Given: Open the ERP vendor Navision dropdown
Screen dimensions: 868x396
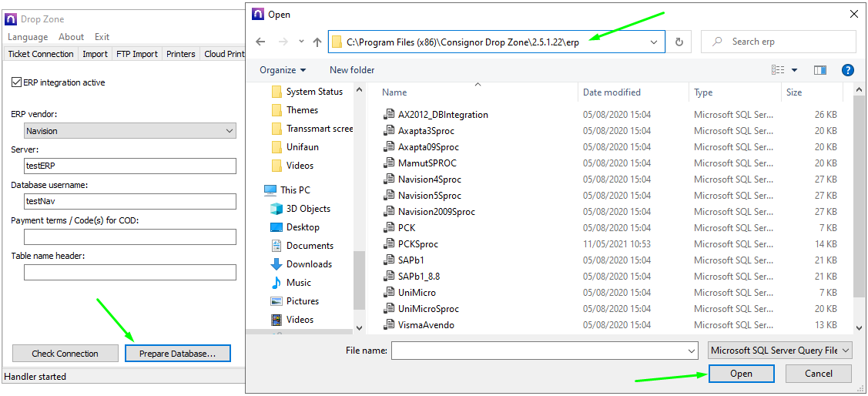Looking at the screenshot, I should (131, 131).
